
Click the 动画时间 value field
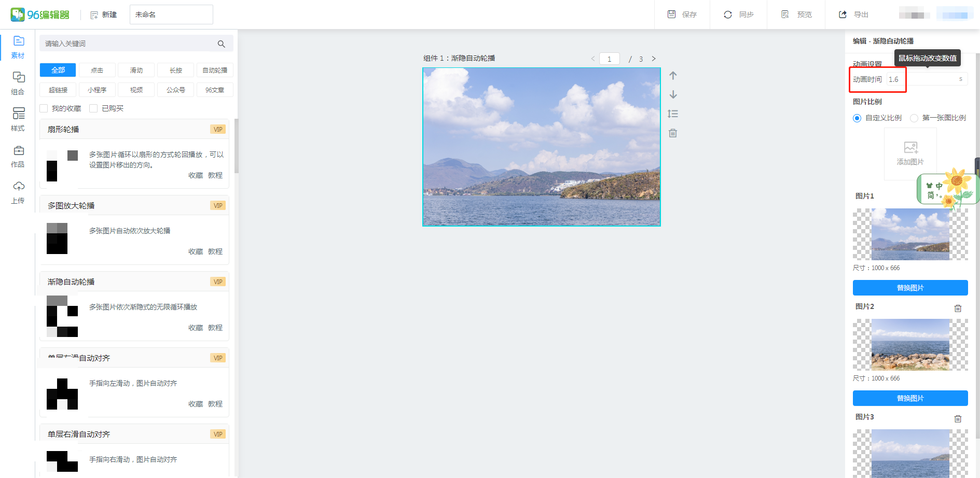point(923,79)
